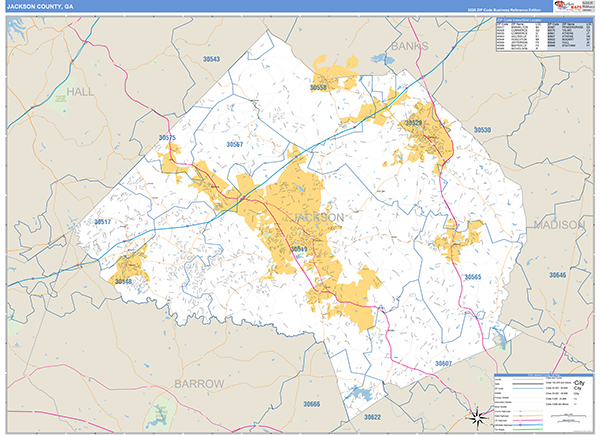Click the 'JACKSON COUNTY, GA' map title
The width and height of the screenshot is (600, 435).
[40, 7]
